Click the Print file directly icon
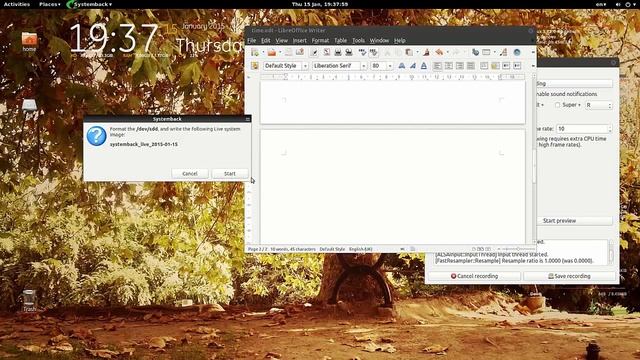This screenshot has width=640, height=360. [338, 52]
